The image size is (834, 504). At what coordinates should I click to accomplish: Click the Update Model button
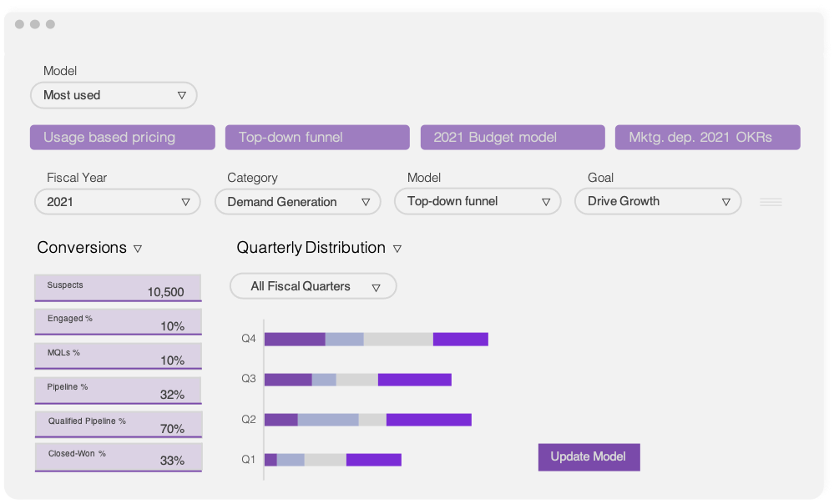click(x=589, y=457)
